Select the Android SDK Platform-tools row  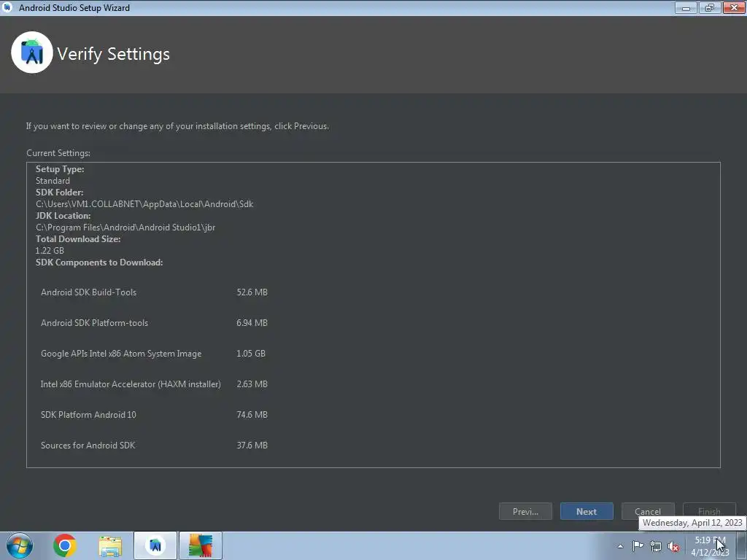point(154,323)
